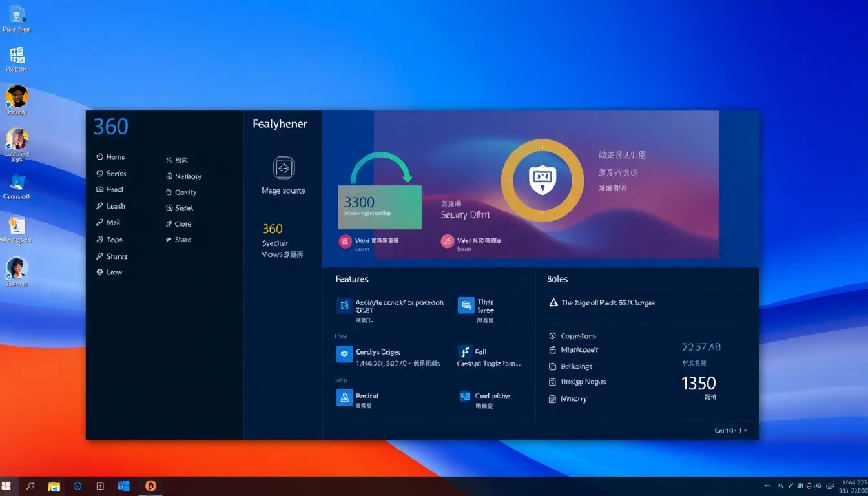The height and width of the screenshot is (496, 868).
Task: Click the Foll feature icon
Action: [x=465, y=352]
